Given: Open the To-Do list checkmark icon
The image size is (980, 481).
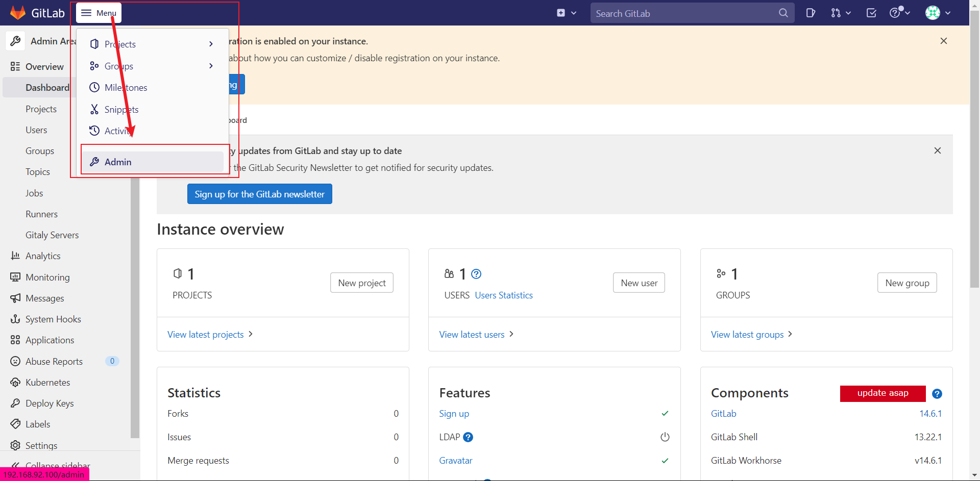Looking at the screenshot, I should (x=871, y=13).
